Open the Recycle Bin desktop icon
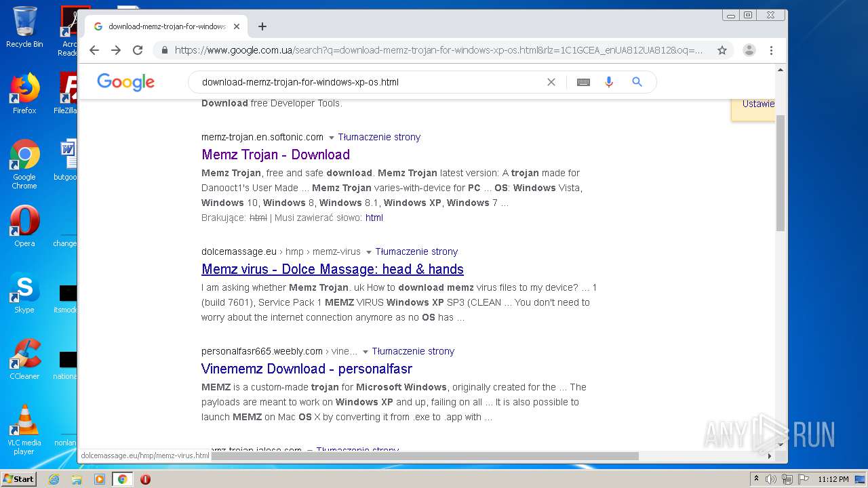The image size is (868, 488). (24, 28)
